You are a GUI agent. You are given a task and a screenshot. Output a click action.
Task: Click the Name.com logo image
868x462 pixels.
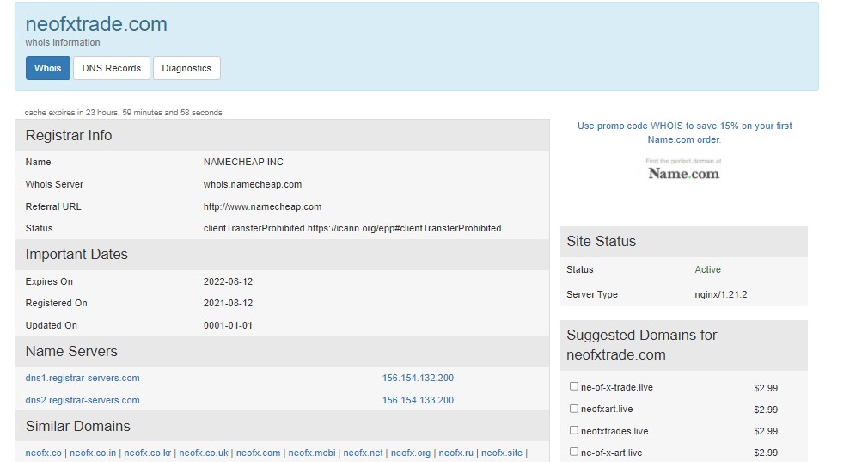[684, 170]
